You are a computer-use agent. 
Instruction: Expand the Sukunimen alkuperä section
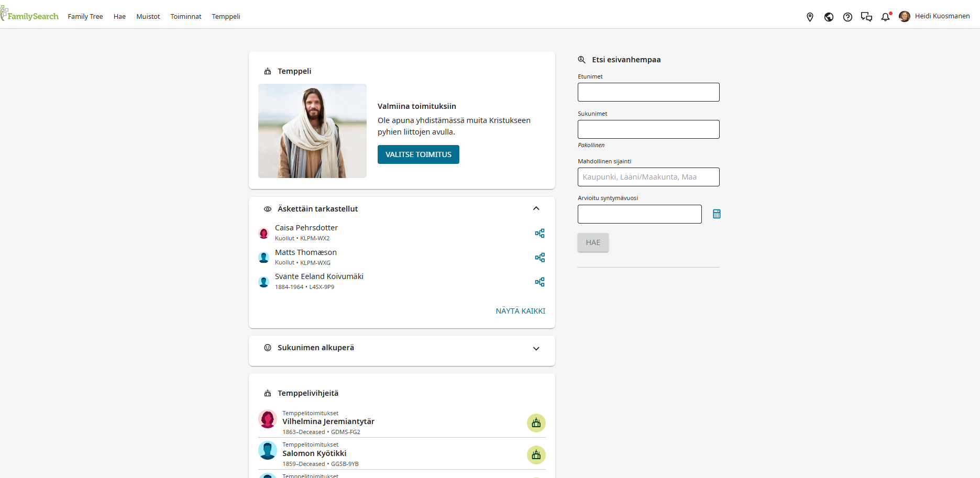[x=536, y=349]
